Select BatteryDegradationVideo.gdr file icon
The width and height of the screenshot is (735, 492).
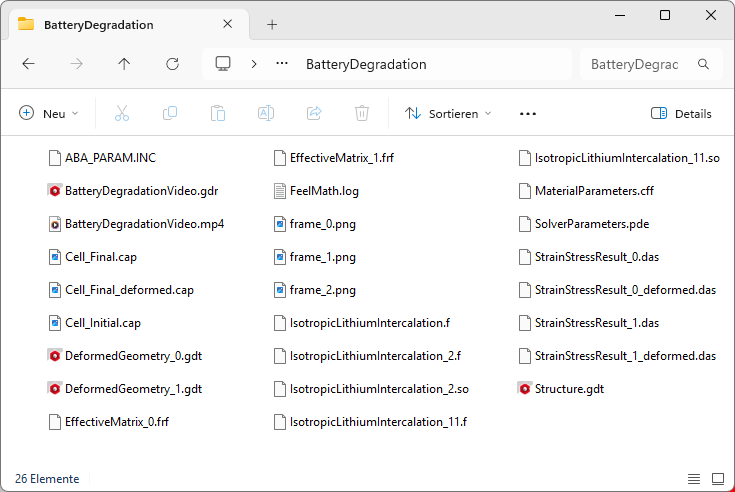tap(55, 191)
